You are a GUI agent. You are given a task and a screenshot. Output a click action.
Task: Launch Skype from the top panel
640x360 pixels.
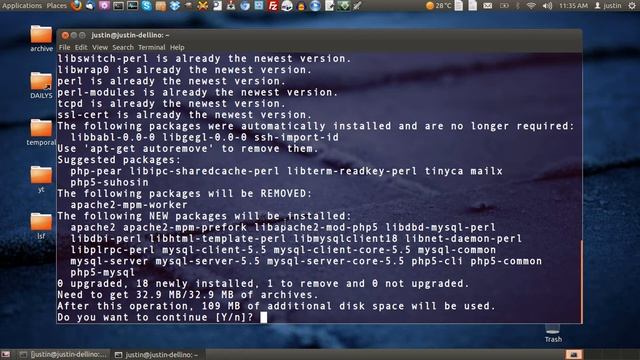point(147,6)
